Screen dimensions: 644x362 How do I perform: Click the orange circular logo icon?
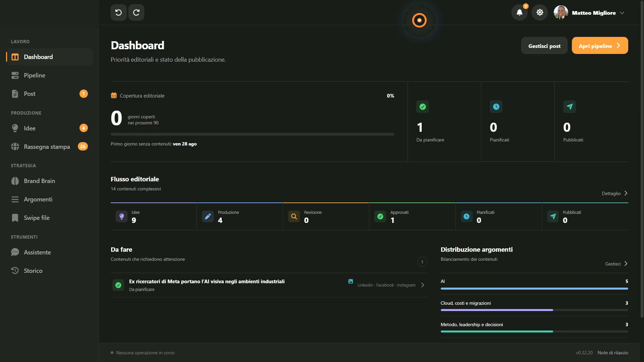pos(419,20)
